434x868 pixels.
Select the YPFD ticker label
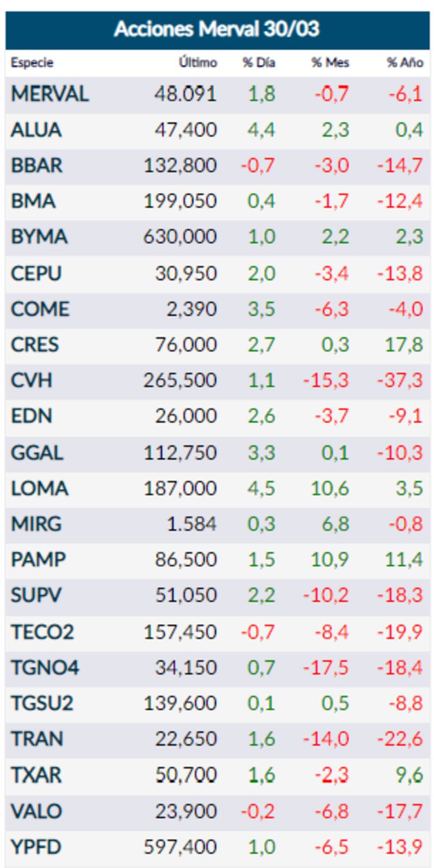[x=36, y=847]
